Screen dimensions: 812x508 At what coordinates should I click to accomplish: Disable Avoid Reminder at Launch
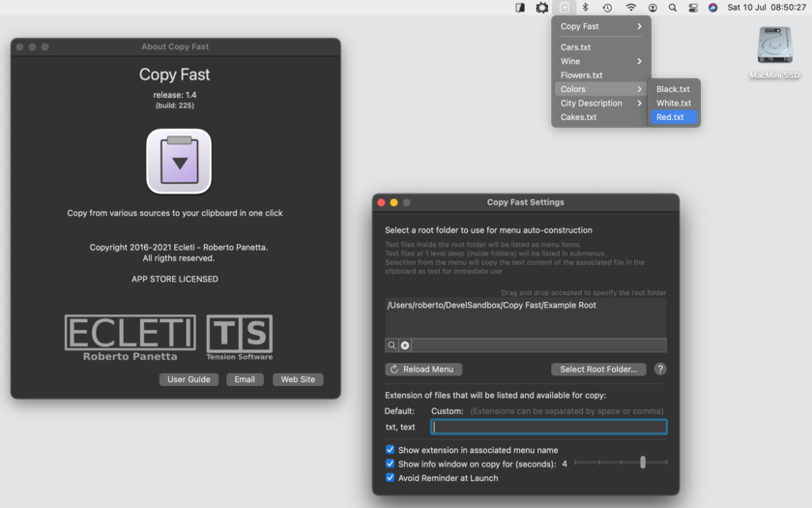(391, 478)
